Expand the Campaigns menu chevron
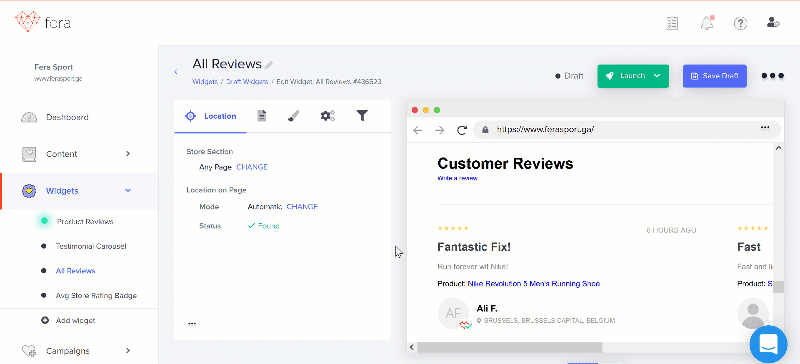Screen dimensions: 800x364 (x=128, y=351)
